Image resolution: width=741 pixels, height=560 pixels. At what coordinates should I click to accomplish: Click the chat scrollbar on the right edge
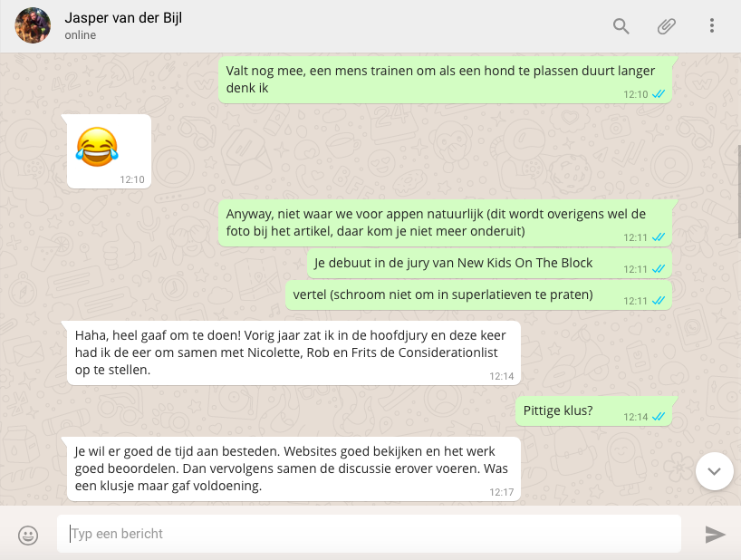[738, 191]
